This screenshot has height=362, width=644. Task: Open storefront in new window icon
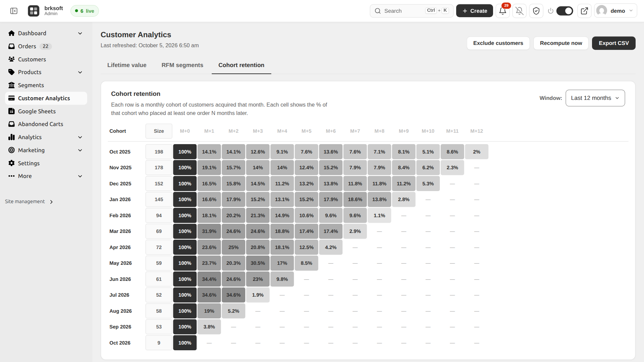[x=584, y=11]
